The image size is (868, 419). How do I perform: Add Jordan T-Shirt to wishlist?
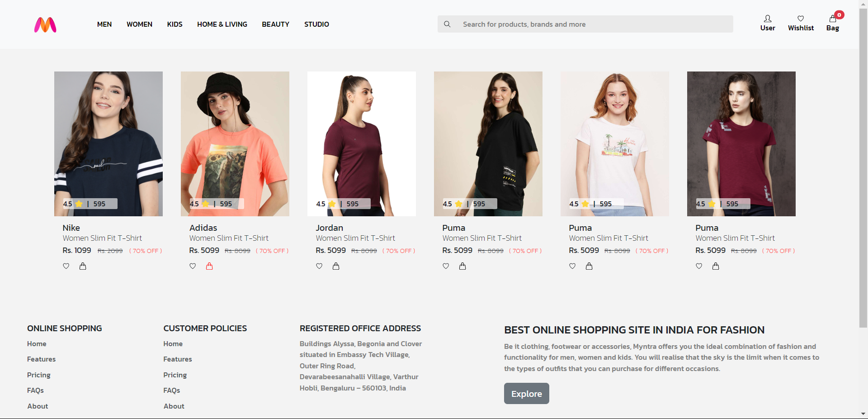[x=319, y=266]
